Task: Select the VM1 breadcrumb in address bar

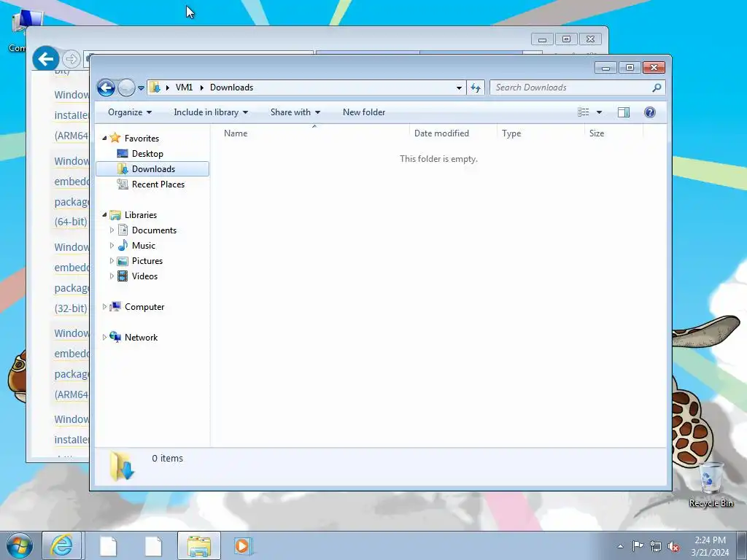Action: click(x=184, y=87)
